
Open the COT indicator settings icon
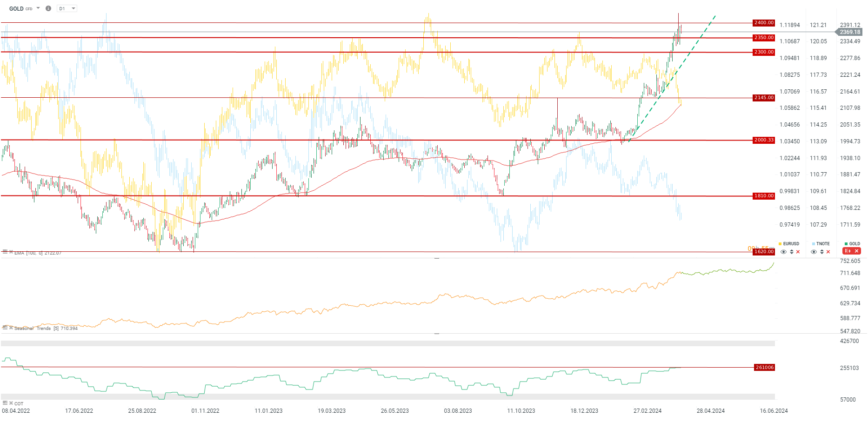point(5,403)
